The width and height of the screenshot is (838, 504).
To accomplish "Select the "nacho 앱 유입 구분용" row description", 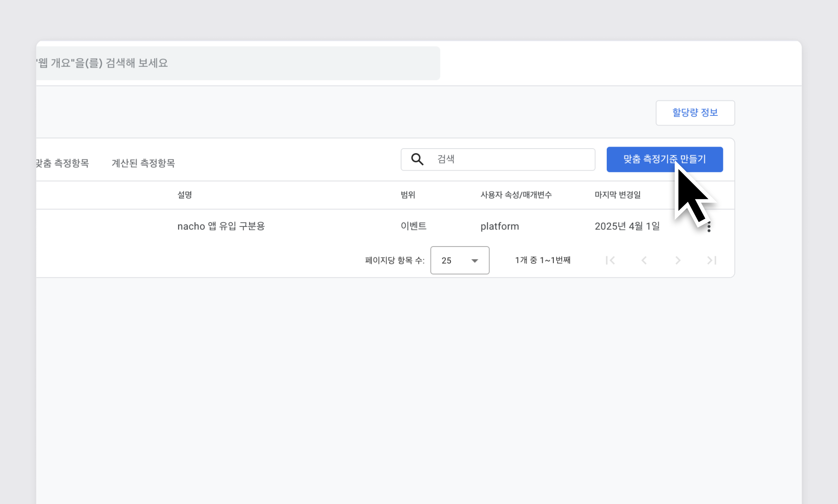I will click(221, 226).
